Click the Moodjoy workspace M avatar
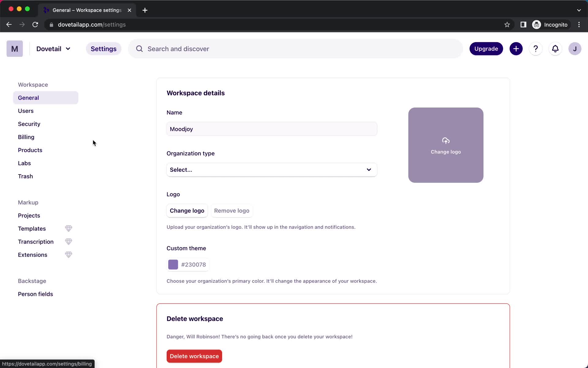Viewport: 588px width, 368px height. (15, 49)
